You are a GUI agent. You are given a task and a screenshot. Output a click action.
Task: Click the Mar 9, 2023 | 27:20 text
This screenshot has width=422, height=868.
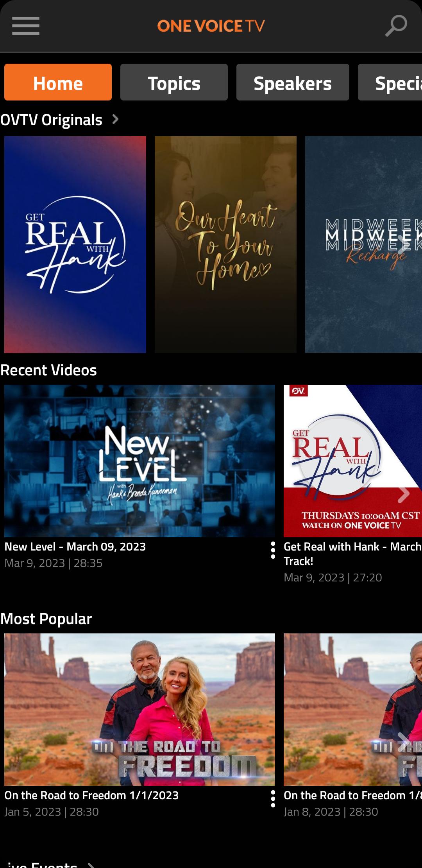point(333,577)
